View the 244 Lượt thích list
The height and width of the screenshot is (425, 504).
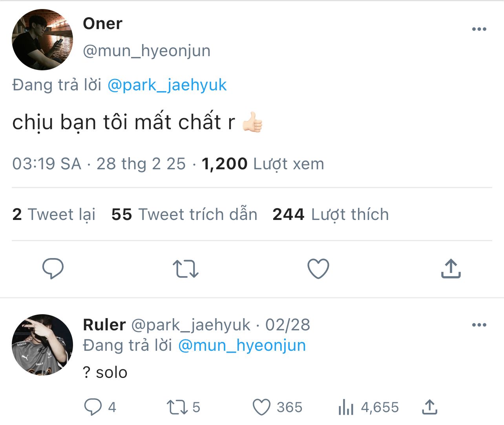tap(330, 214)
